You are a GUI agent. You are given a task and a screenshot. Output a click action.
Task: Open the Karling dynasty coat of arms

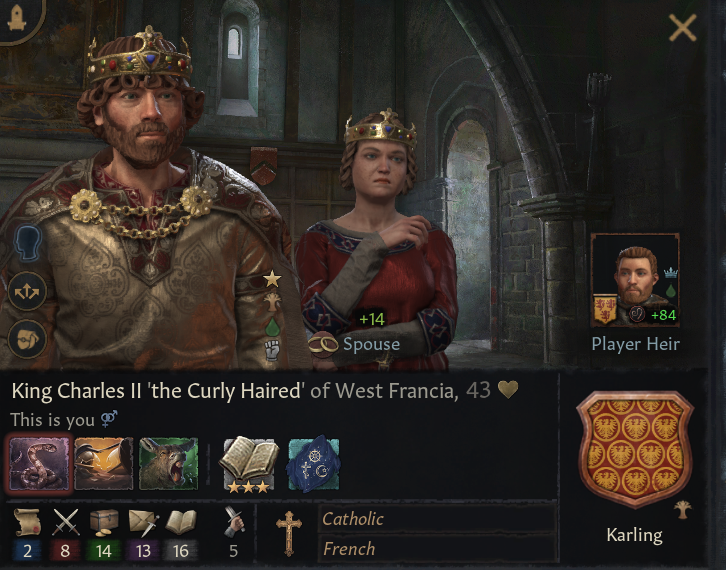click(x=635, y=450)
